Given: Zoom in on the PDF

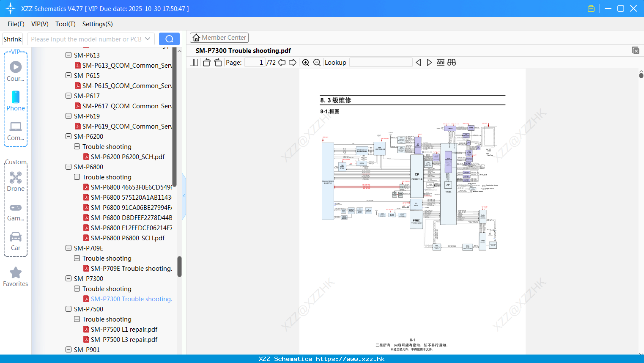Looking at the screenshot, I should 306,62.
